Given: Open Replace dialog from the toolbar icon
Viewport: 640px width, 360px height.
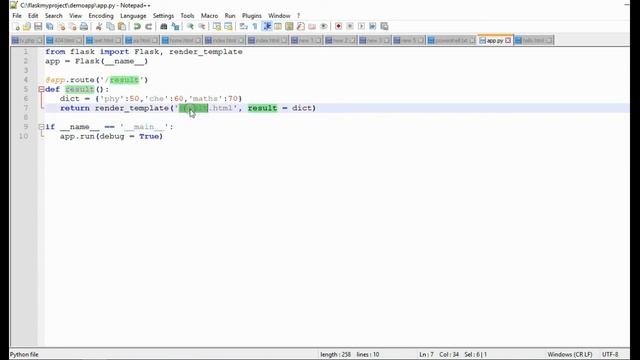Looking at the screenshot, I should tap(175, 27).
